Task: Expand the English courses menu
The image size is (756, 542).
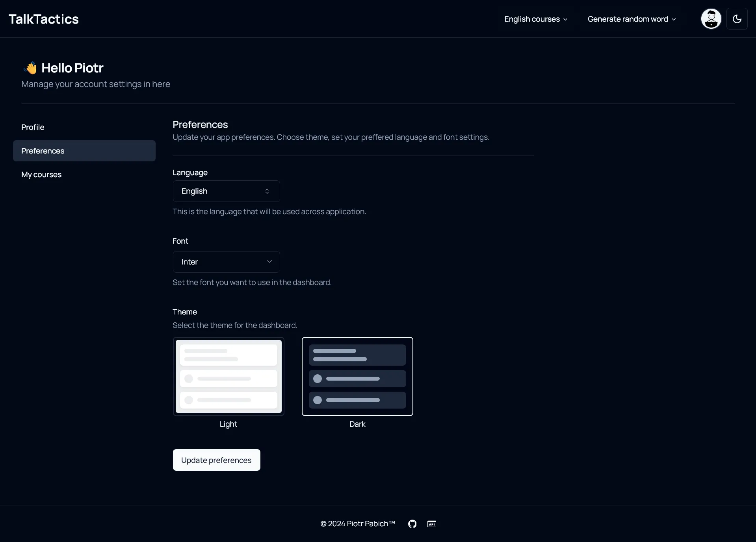Action: tap(536, 19)
